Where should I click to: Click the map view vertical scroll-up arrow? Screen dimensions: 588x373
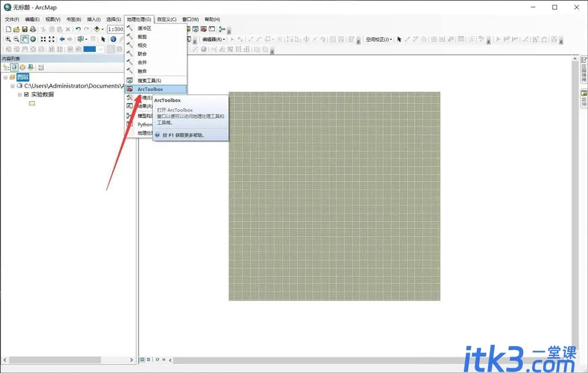point(575,59)
